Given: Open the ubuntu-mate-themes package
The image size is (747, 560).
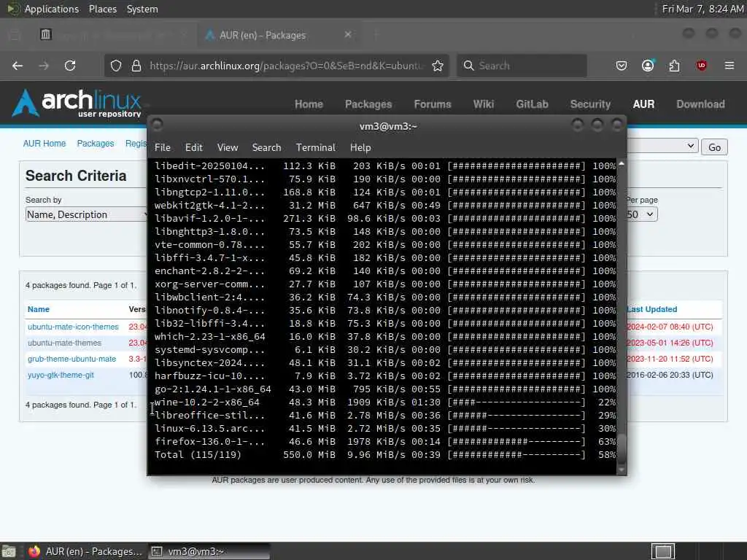Looking at the screenshot, I should 64,343.
